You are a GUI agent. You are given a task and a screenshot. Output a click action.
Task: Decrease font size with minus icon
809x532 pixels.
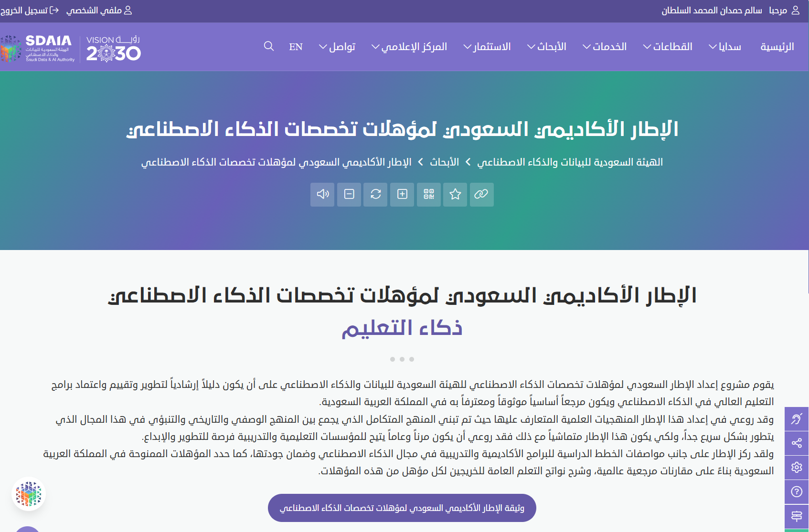349,194
